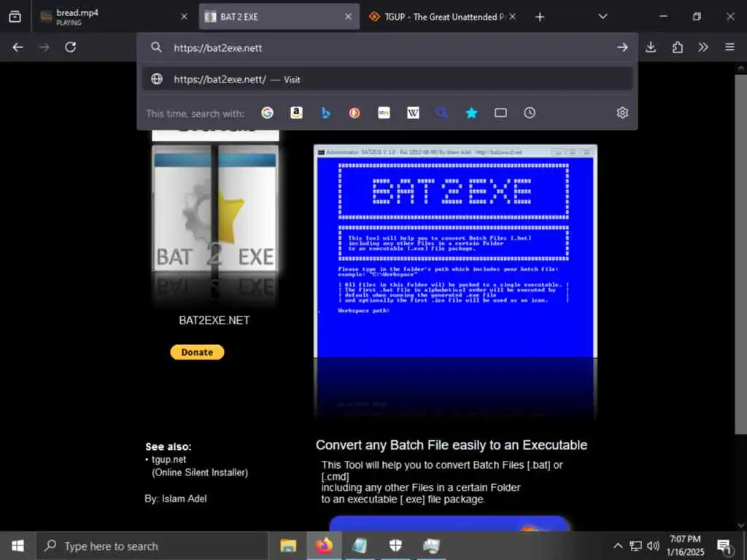
Task: Search history with the clock icon
Action: (530, 113)
